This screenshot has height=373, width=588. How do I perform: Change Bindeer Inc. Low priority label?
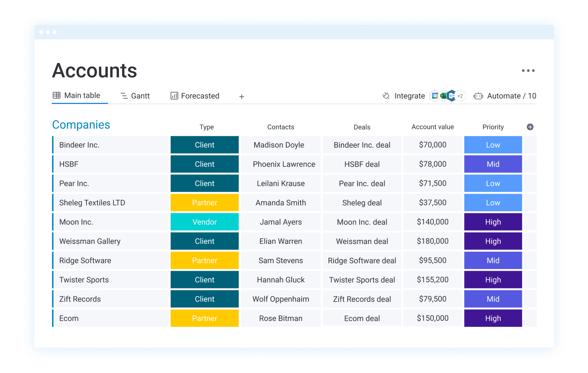pyautogui.click(x=493, y=145)
